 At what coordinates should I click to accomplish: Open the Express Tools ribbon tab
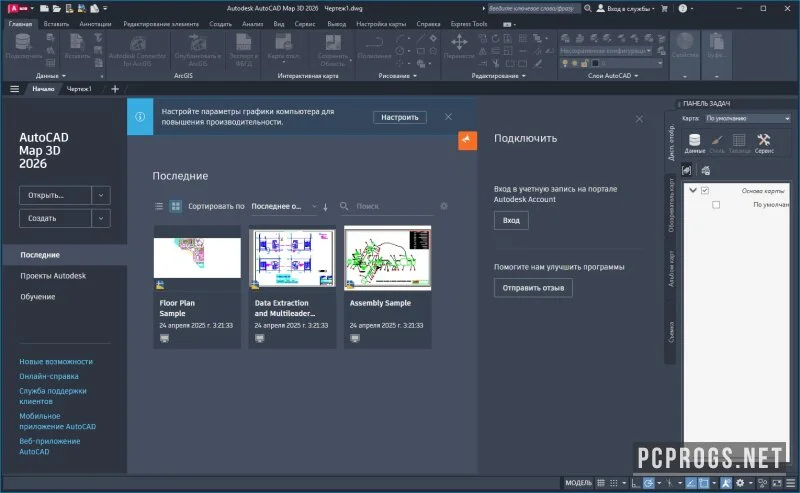[x=469, y=24]
